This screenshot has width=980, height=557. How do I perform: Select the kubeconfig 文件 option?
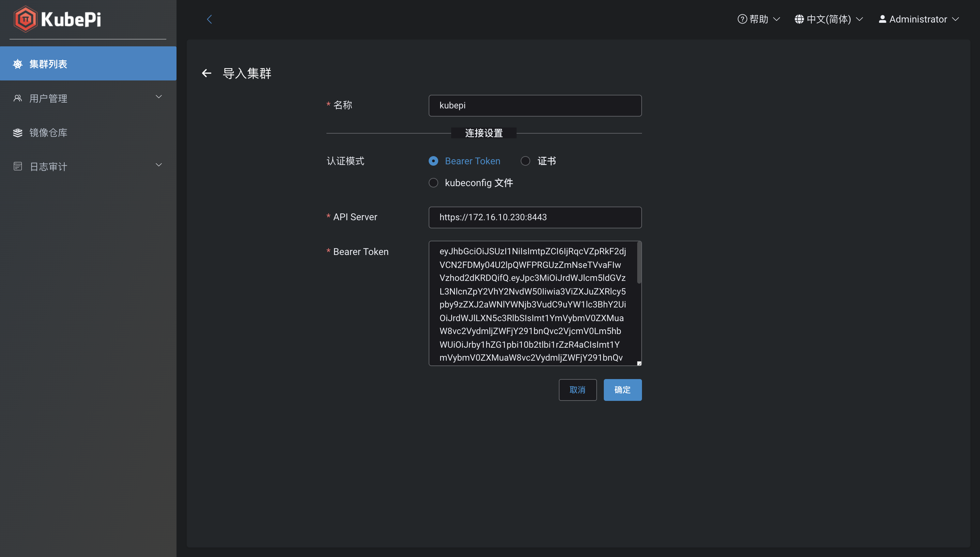click(x=433, y=182)
